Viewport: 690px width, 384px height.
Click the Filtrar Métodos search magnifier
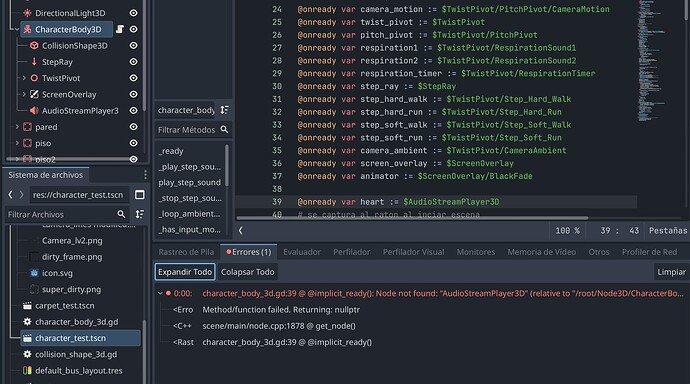point(224,129)
